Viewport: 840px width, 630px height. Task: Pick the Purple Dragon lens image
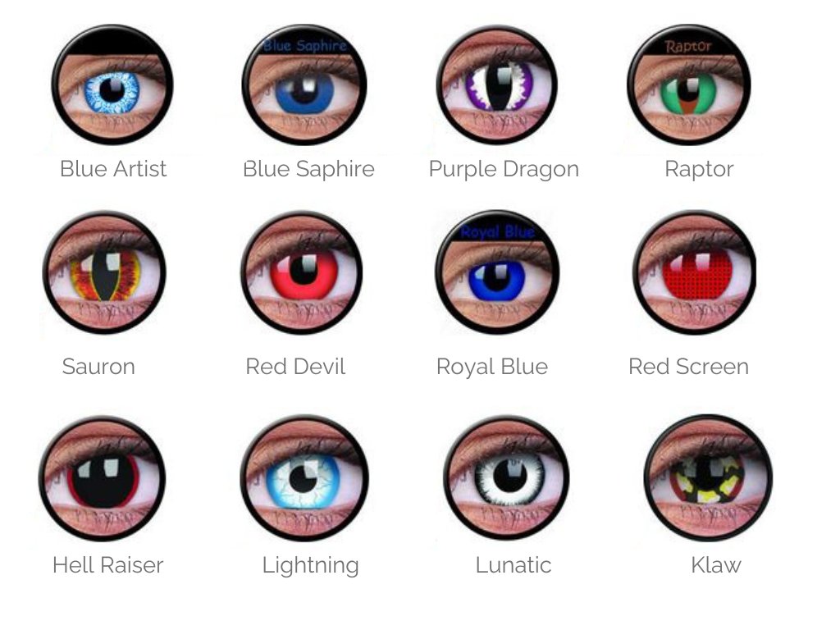[497, 84]
